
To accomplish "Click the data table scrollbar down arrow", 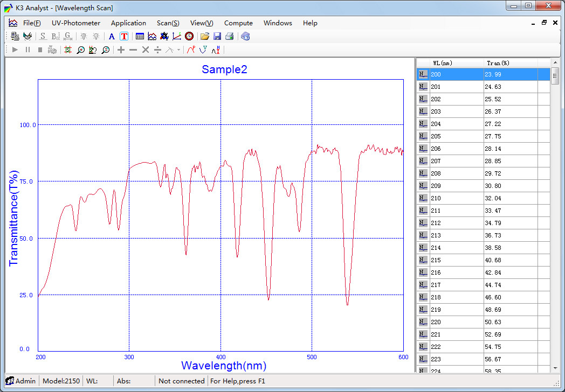I will (555, 368).
